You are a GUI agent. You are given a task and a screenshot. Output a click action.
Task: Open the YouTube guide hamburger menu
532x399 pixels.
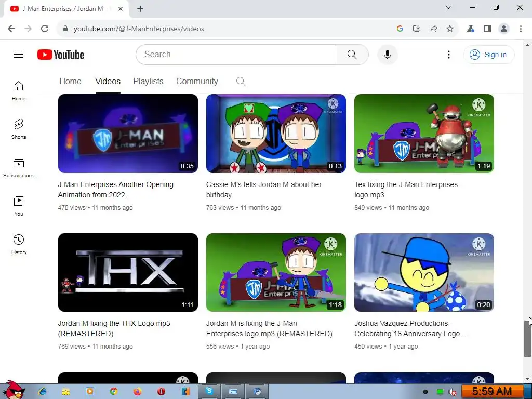tap(19, 54)
